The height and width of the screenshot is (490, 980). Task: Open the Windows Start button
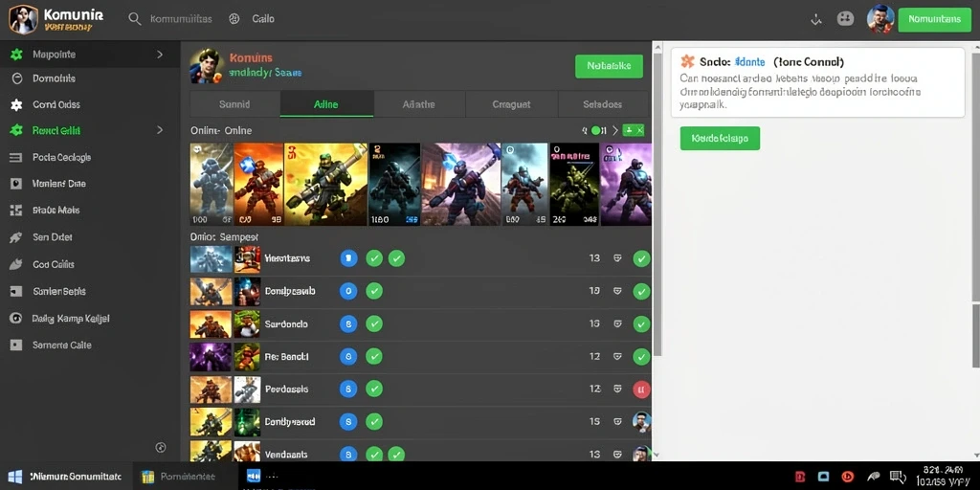point(14,477)
